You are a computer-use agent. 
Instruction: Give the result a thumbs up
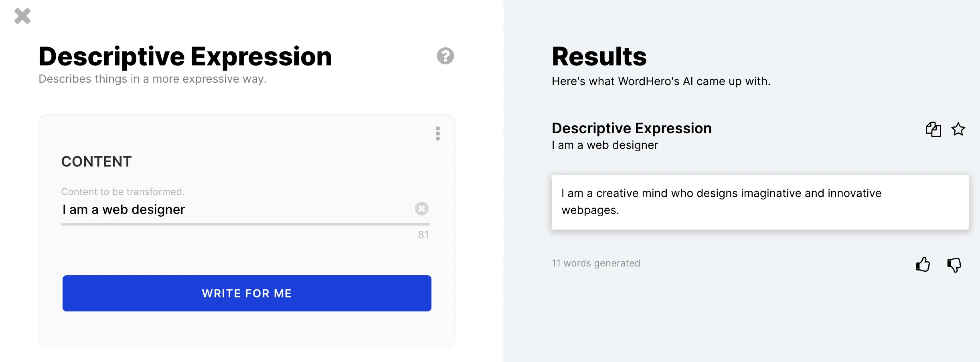pos(923,264)
